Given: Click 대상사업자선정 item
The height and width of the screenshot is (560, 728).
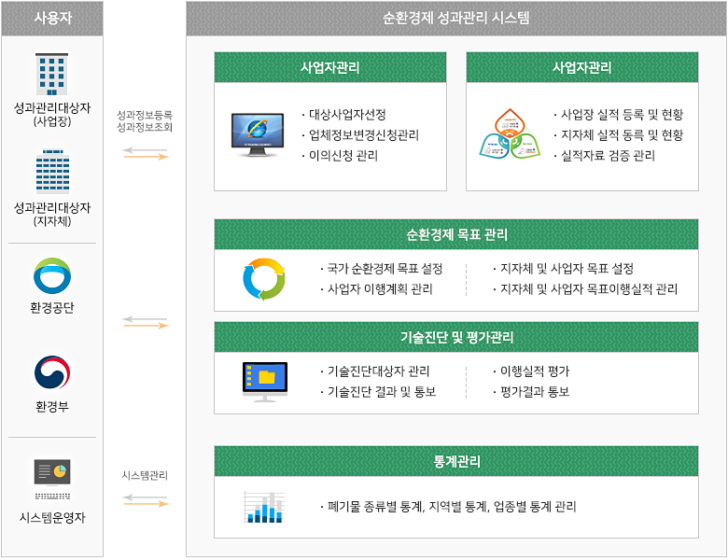Looking at the screenshot, I should click(347, 114).
